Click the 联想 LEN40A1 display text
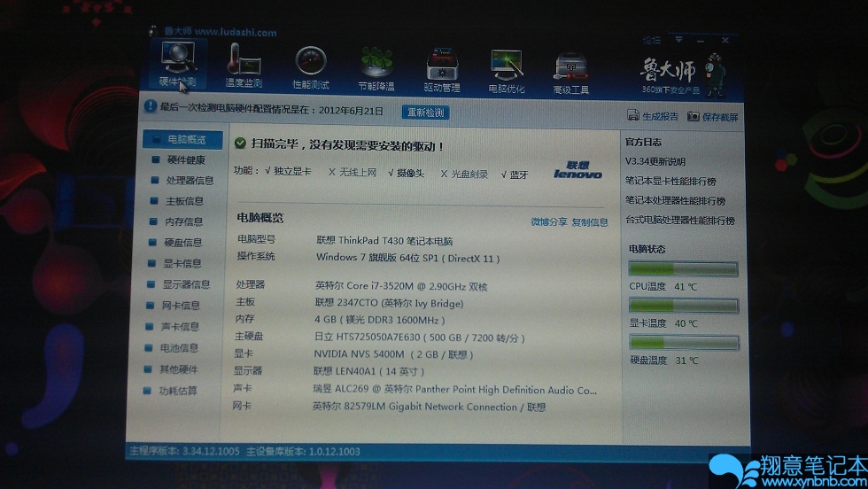 tap(368, 371)
